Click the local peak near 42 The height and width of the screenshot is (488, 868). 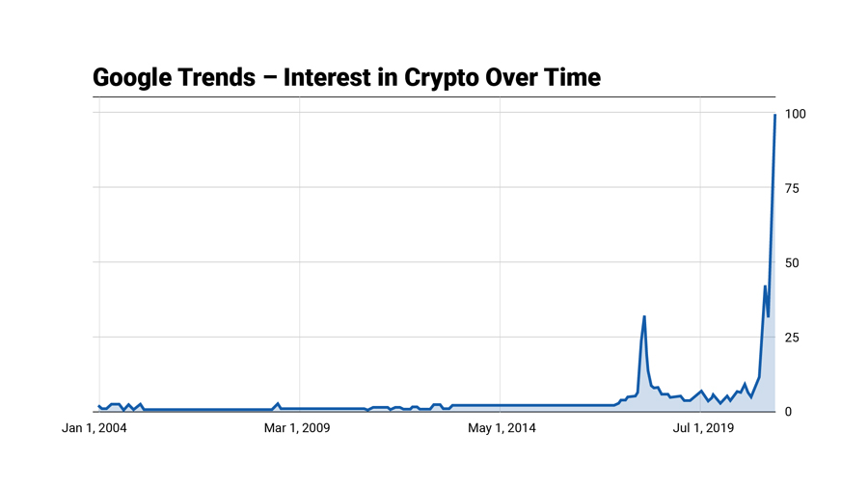tap(765, 286)
